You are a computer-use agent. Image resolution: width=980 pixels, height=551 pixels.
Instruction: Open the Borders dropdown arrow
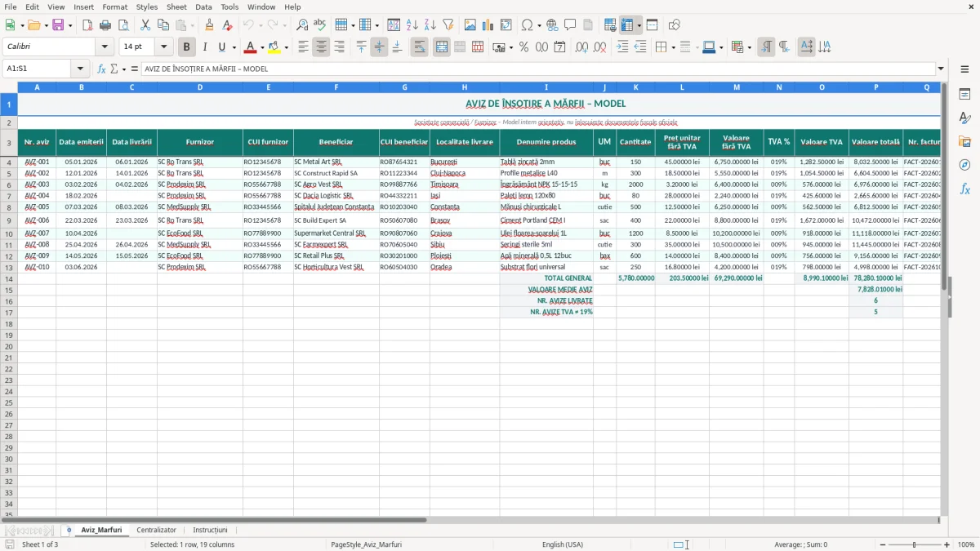(675, 47)
